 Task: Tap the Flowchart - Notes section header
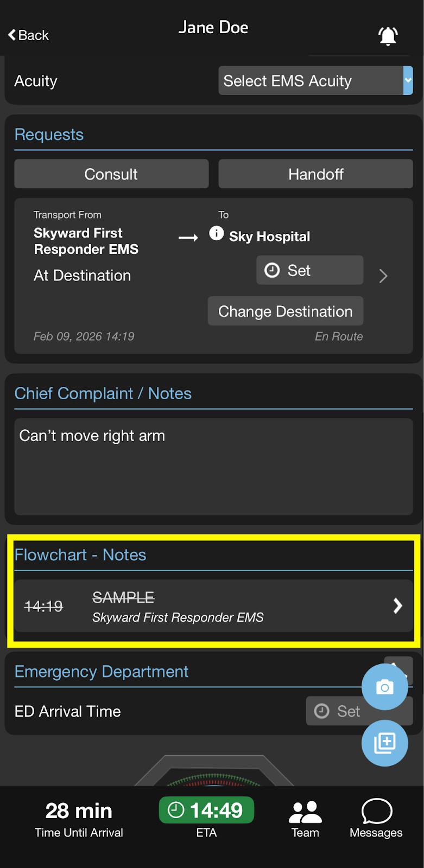80,555
